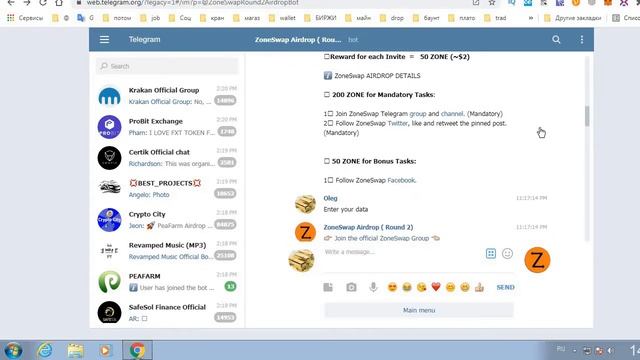Viewport: 640px width, 360px height.
Task: Open the SafeSol Finance Official chat
Action: (167, 313)
